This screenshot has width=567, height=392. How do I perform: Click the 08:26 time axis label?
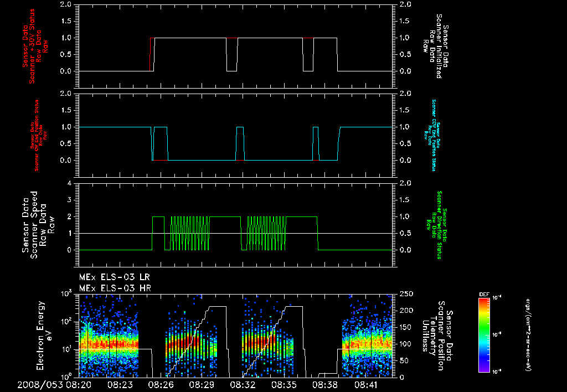click(161, 385)
